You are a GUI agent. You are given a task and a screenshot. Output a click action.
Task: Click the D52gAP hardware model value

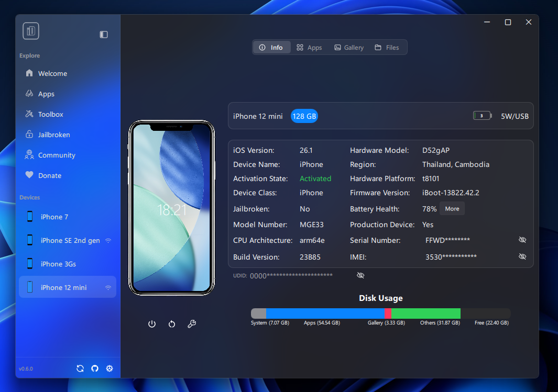click(x=436, y=150)
